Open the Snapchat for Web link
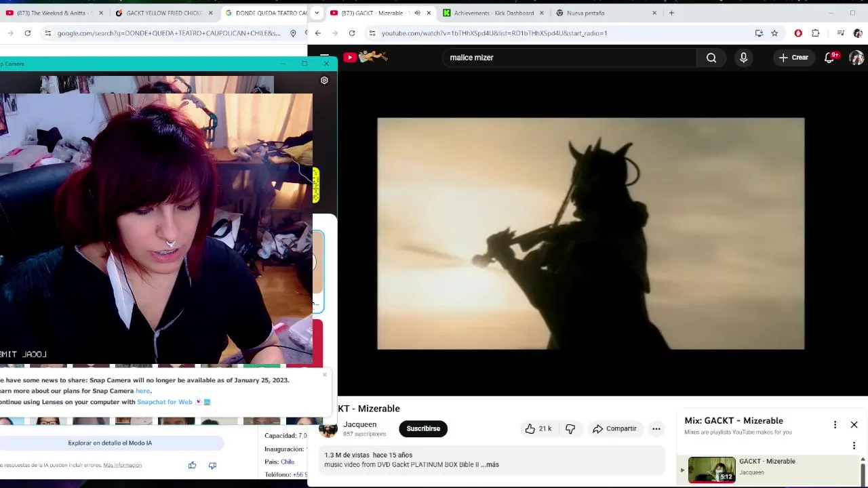The width and height of the screenshot is (868, 488). point(165,402)
